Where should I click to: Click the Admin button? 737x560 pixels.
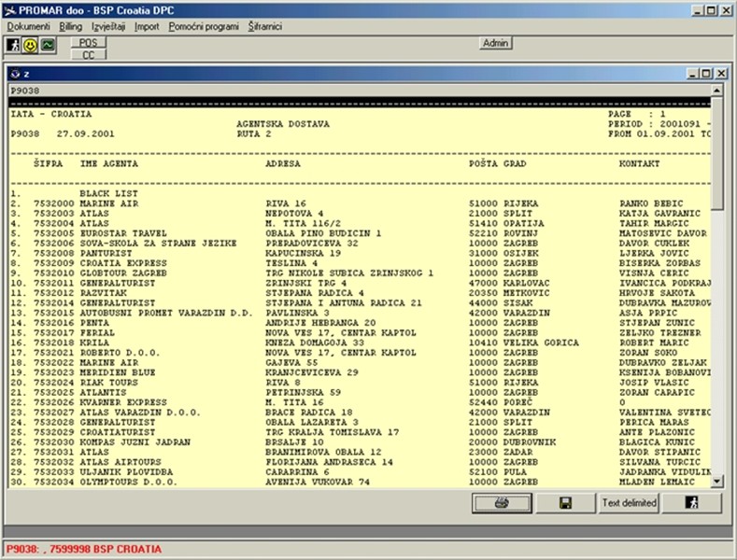pyautogui.click(x=496, y=43)
